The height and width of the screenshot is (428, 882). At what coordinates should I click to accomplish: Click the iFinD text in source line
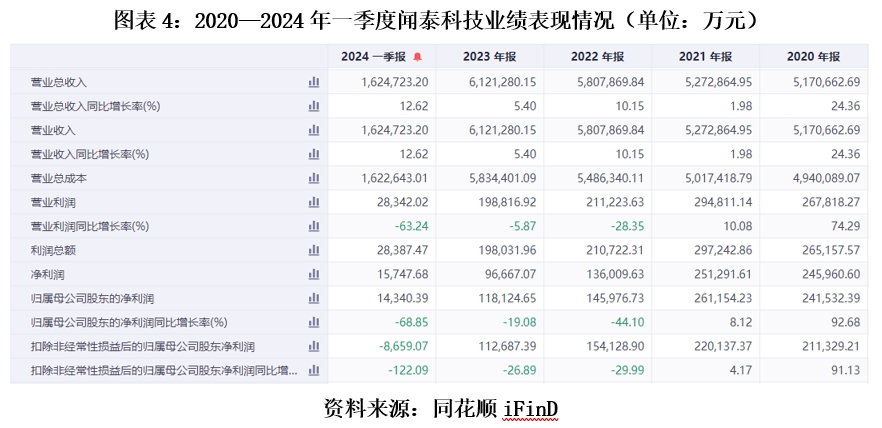pyautogui.click(x=529, y=408)
